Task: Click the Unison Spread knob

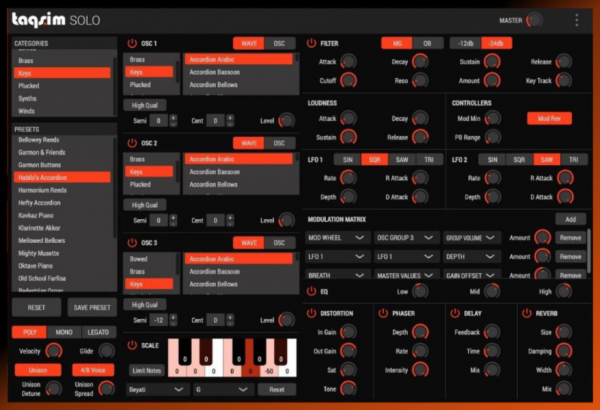Action: 106,389
